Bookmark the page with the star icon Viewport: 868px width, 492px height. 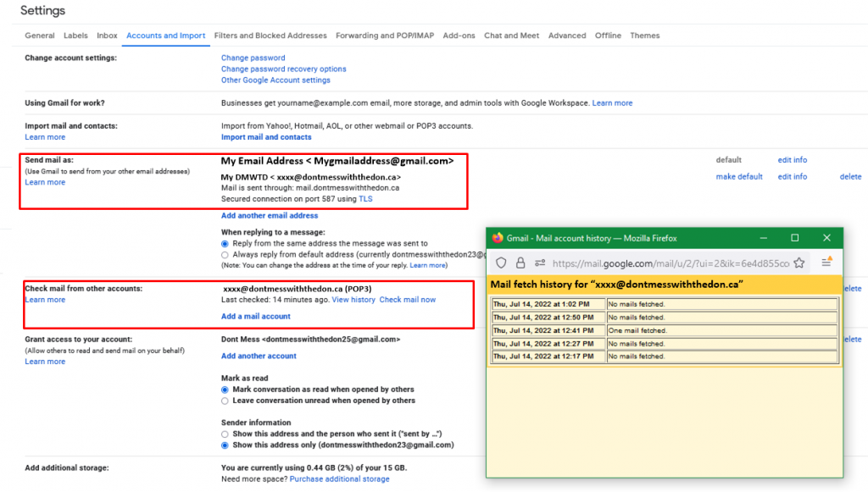798,263
